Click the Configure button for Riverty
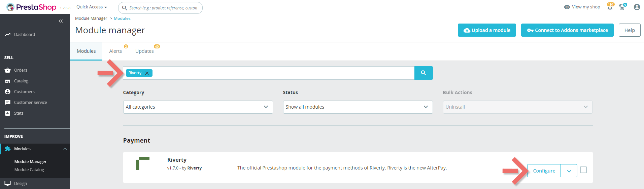The width and height of the screenshot is (644, 189). click(x=544, y=171)
